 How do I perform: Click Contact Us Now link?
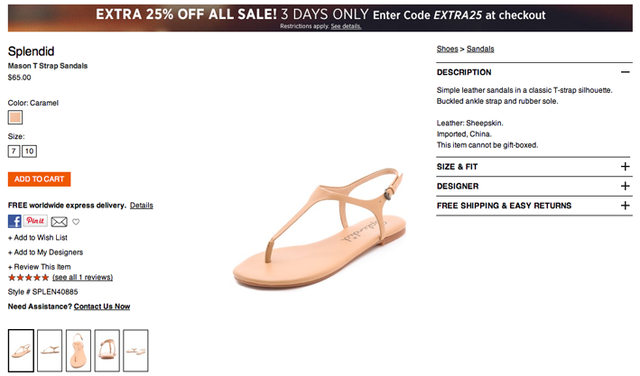102,307
